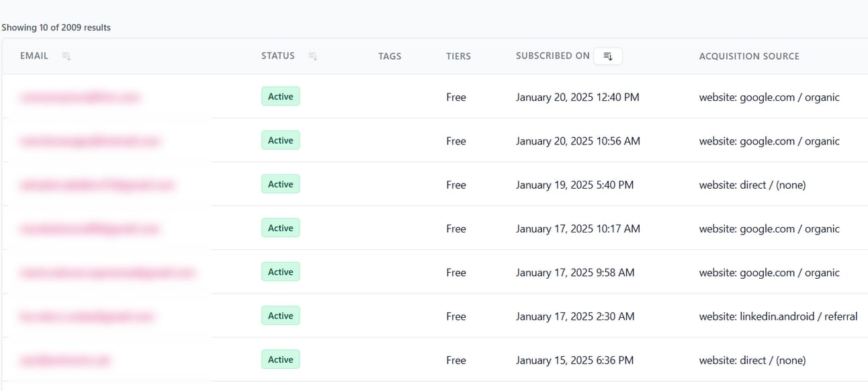868x391 pixels.
Task: Click the linkedin.android / referral acquisition source
Action: click(x=778, y=316)
